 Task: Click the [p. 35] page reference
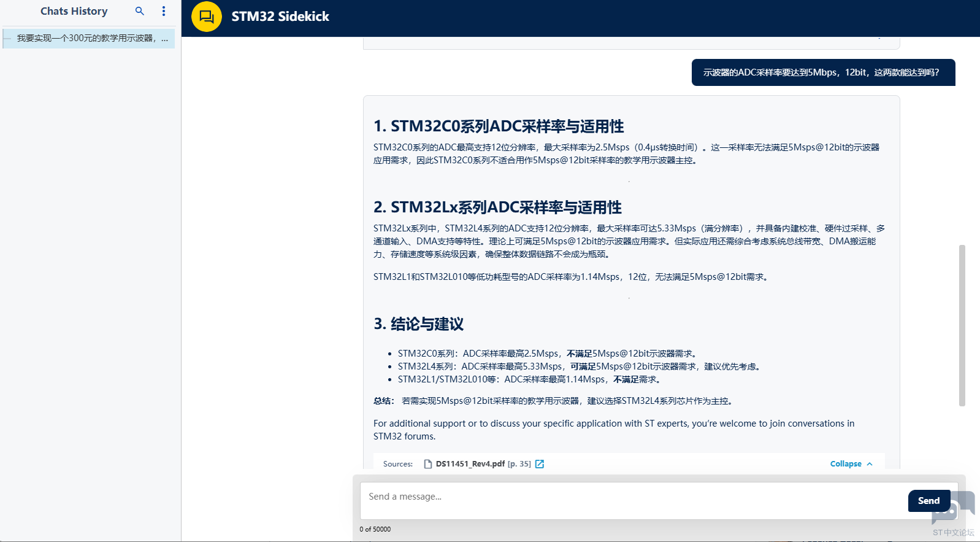[519, 464]
